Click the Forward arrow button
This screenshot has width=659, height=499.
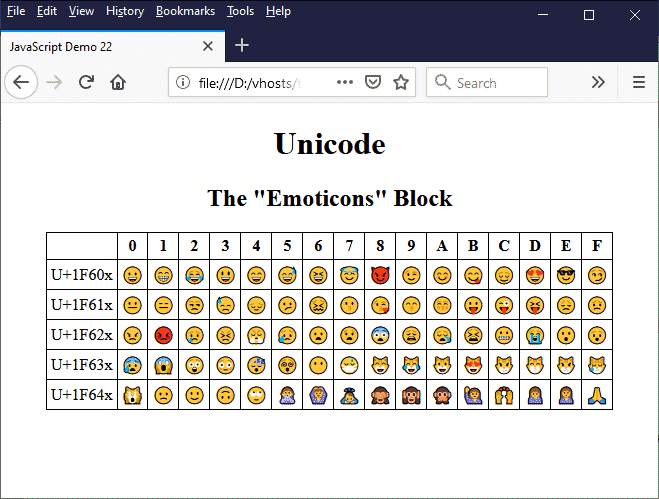(54, 82)
